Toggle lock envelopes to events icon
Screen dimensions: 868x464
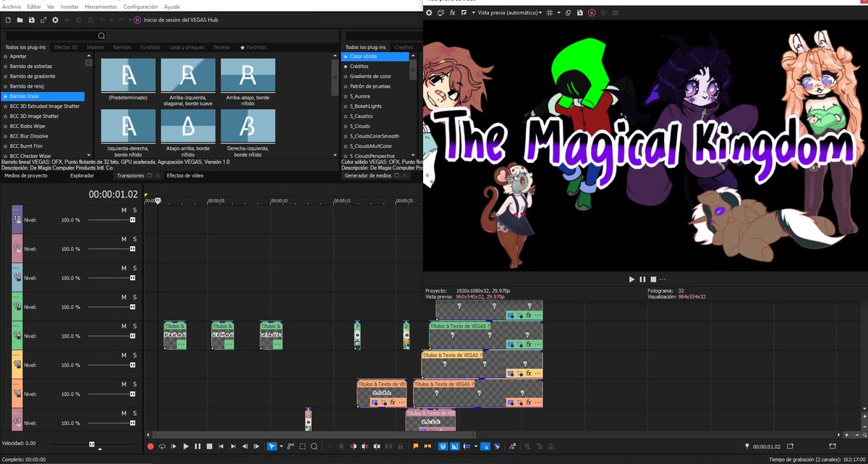pos(485,447)
